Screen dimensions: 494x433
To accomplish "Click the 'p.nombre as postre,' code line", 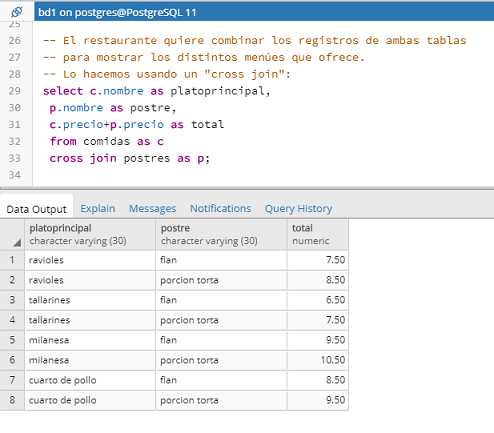I will [x=112, y=108].
